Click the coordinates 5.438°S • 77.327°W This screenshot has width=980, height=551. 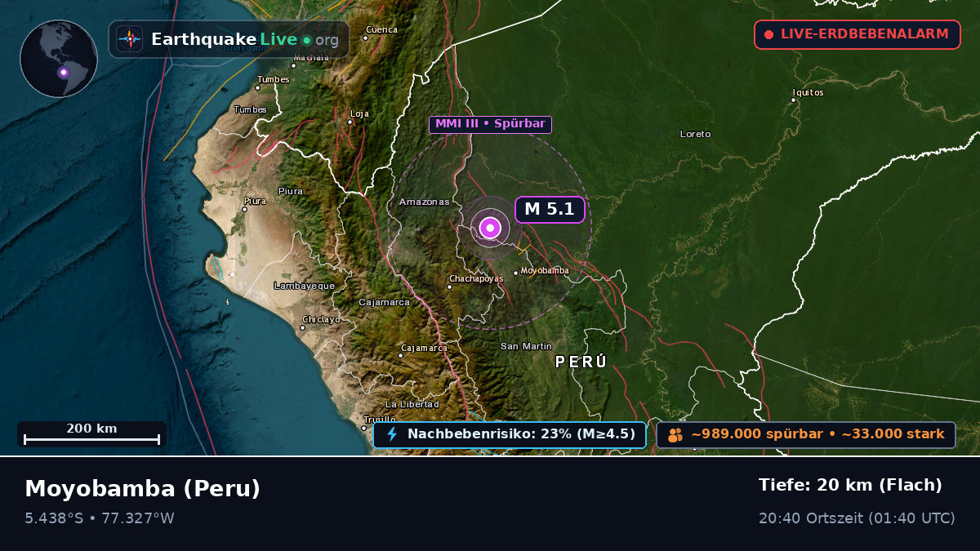[x=100, y=518]
